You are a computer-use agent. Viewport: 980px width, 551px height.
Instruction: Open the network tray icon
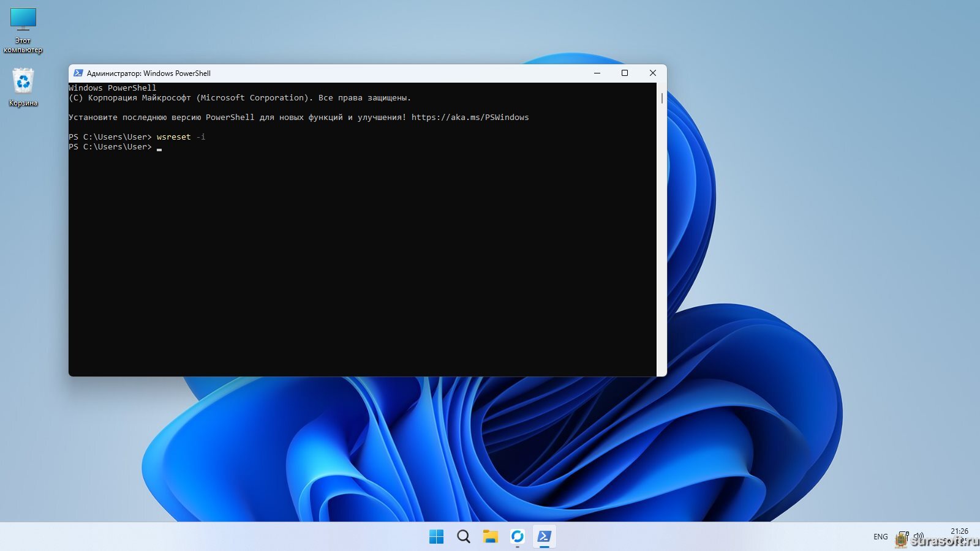coord(903,536)
